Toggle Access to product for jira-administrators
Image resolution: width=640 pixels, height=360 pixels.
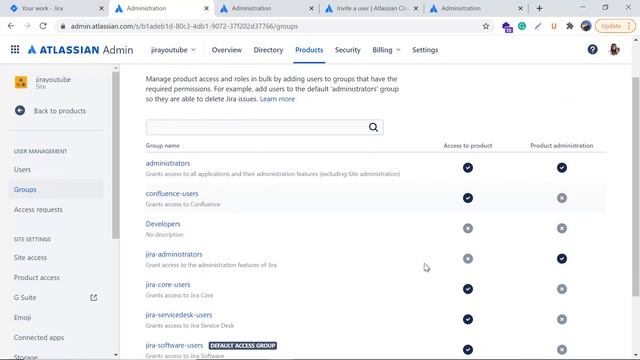coord(468,259)
